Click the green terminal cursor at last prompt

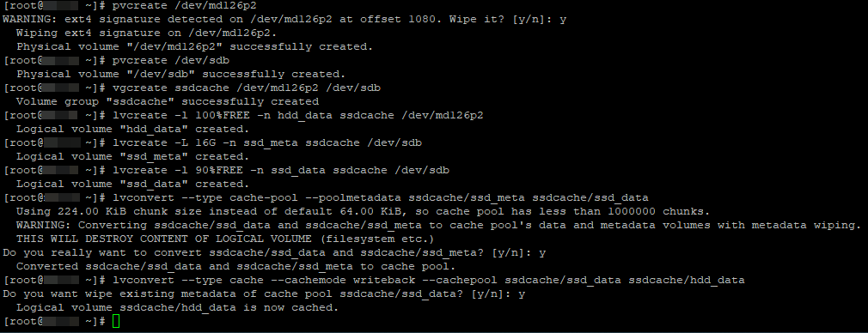tap(116, 321)
